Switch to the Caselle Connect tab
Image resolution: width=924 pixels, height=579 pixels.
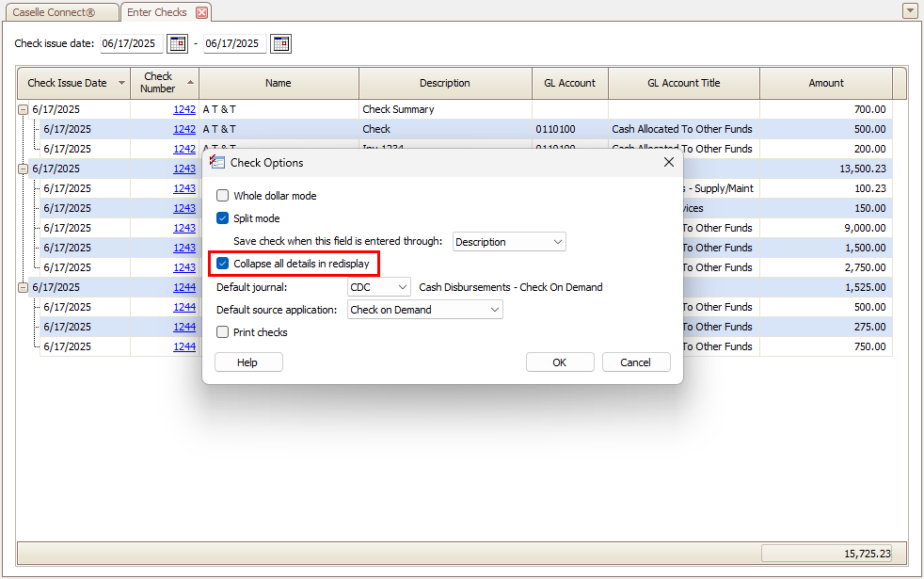pyautogui.click(x=60, y=12)
